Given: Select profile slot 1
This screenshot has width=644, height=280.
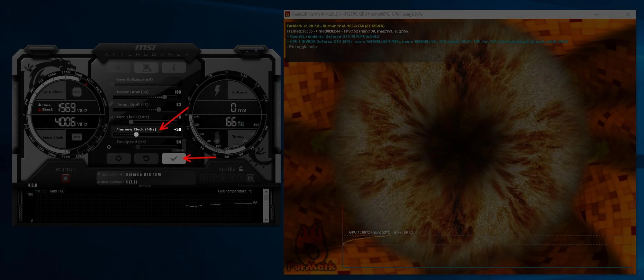Looking at the screenshot, I should 204,178.
